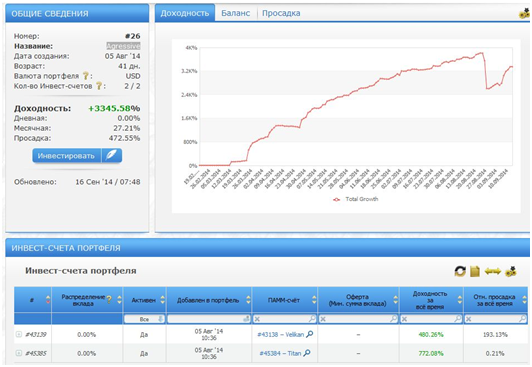Screen dimensions: 532x367
Task: Click help icon next to Кол-во Инвест-счетов
Action: [x=99, y=86]
